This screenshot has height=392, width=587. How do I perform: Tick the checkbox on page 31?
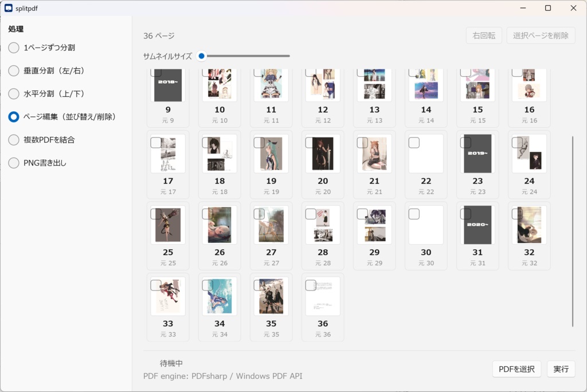coord(465,214)
